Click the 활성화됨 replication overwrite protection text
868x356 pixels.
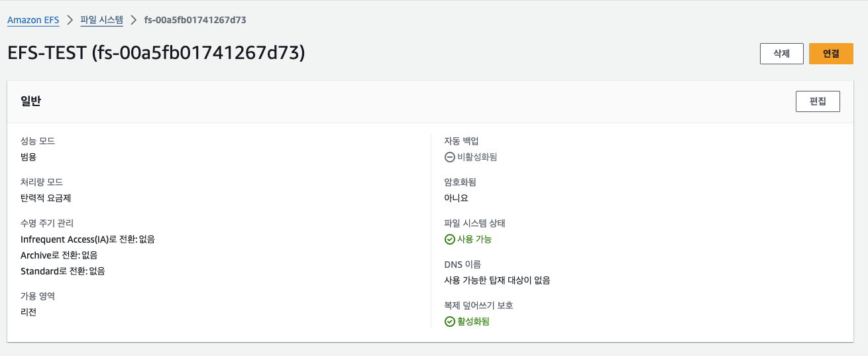[473, 322]
